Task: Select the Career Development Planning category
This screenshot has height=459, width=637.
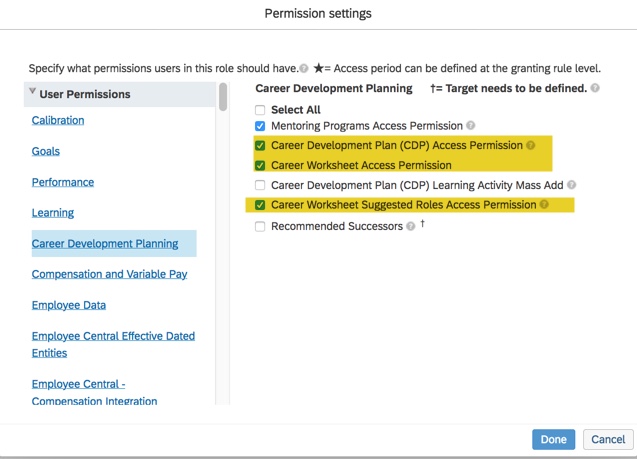Action: [x=105, y=243]
